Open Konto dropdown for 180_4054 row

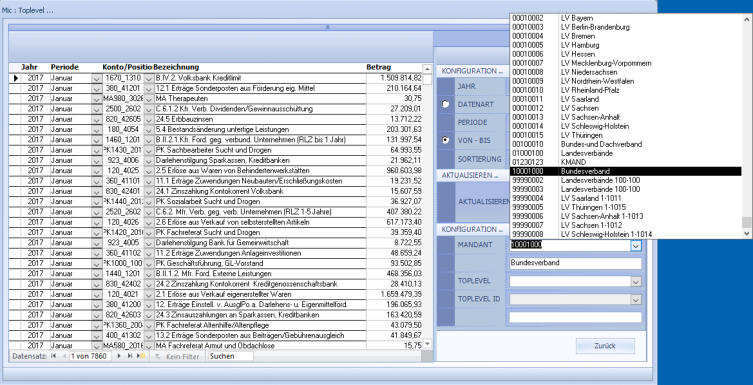point(148,130)
